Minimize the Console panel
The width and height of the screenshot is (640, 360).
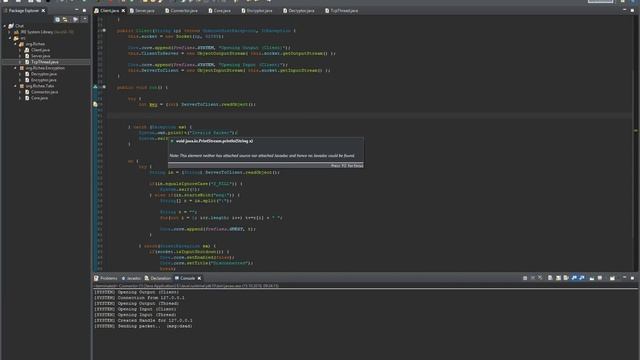[624, 278]
